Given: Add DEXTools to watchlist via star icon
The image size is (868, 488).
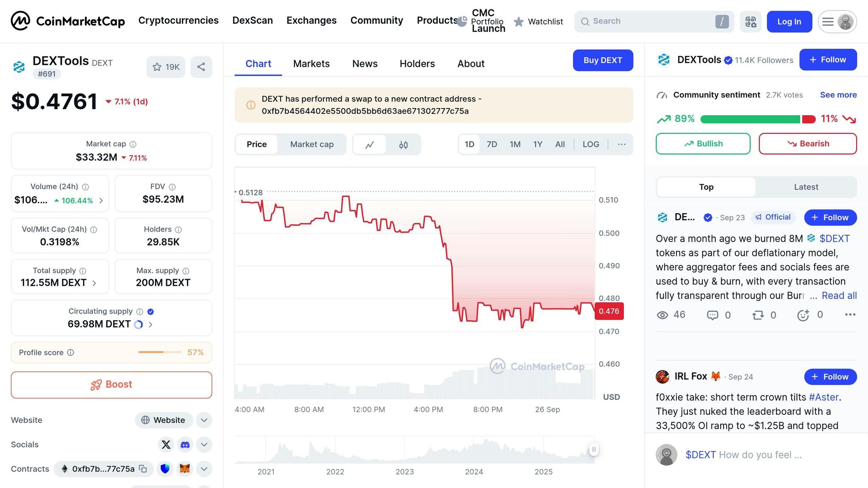Looking at the screenshot, I should (157, 67).
